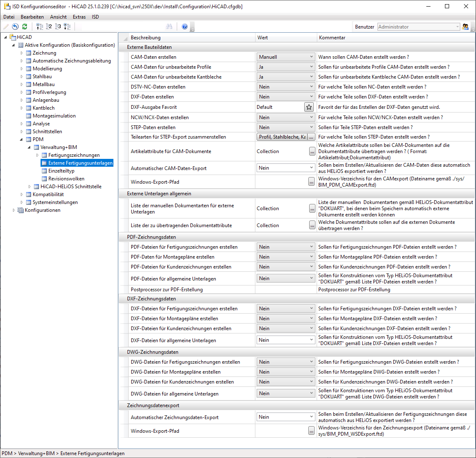This screenshot has height=458, width=476.
Task: Open dropdown for PDF-Daten für Montagepläne erstellen
Action: coord(286,257)
